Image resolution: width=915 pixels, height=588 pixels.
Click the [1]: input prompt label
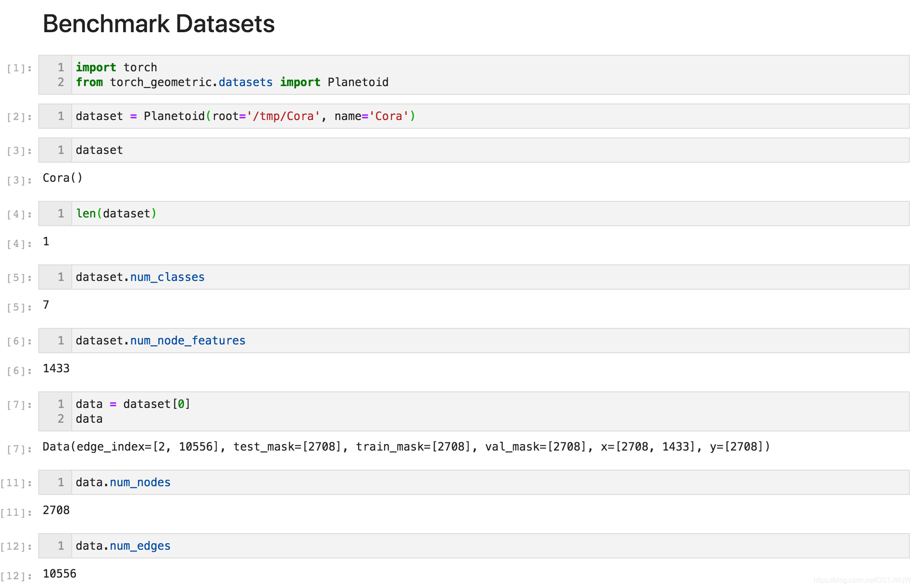(x=19, y=68)
